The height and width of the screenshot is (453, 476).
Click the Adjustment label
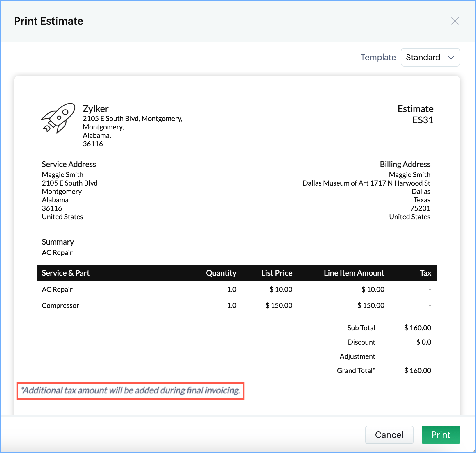pyautogui.click(x=357, y=356)
